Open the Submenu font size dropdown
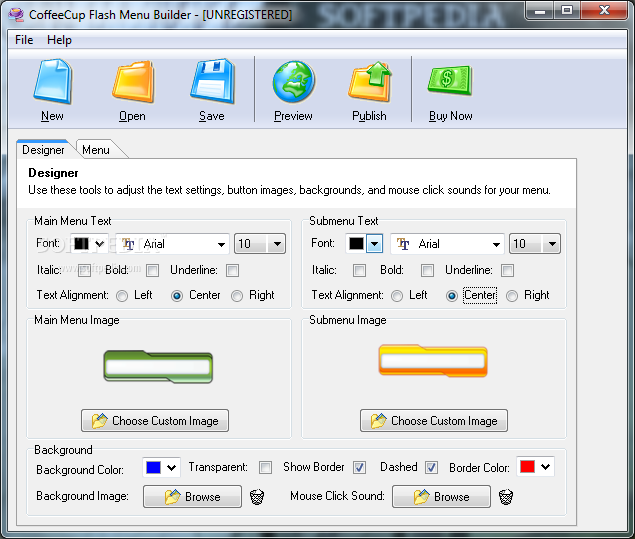Viewport: 635px width, 539px height. click(535, 244)
